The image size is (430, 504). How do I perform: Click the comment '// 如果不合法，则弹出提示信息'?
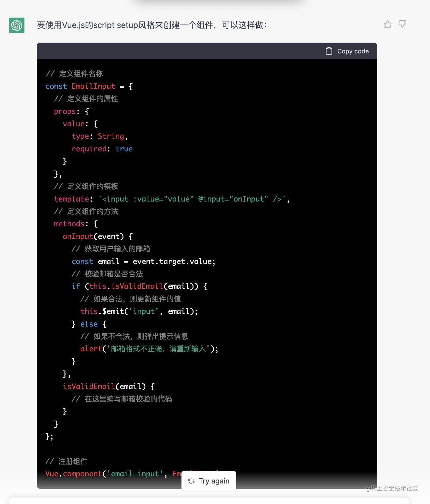coord(134,336)
